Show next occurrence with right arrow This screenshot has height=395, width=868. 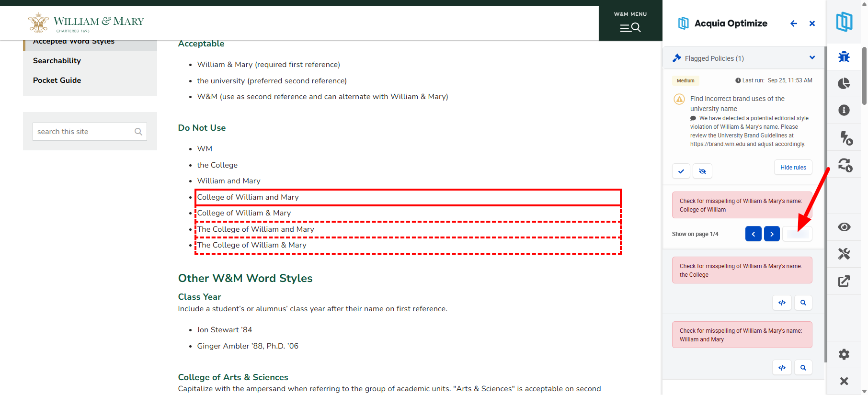click(x=772, y=234)
